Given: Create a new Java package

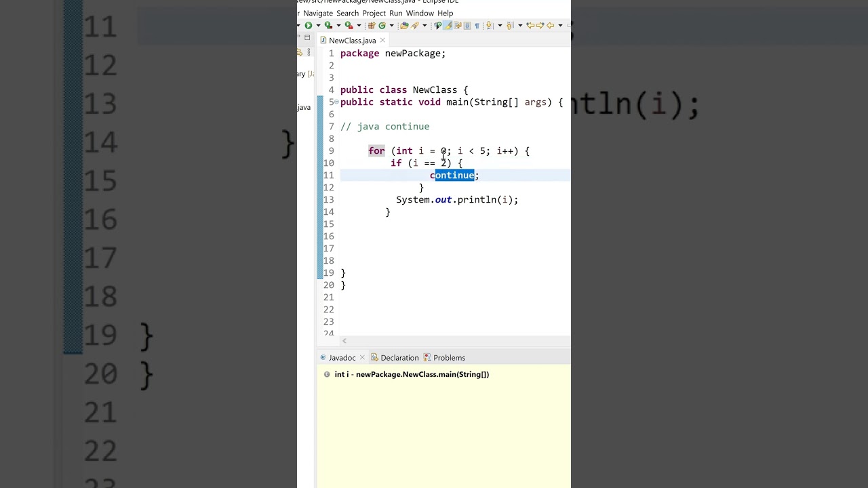Looking at the screenshot, I should click(x=371, y=26).
